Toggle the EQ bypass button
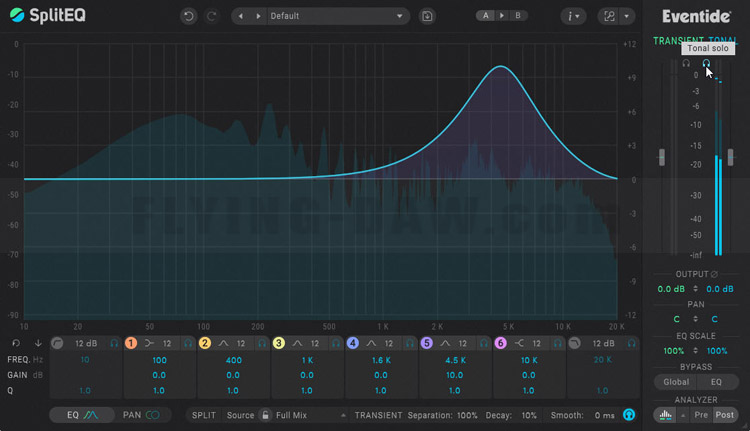This screenshot has height=431, width=750. (x=716, y=382)
